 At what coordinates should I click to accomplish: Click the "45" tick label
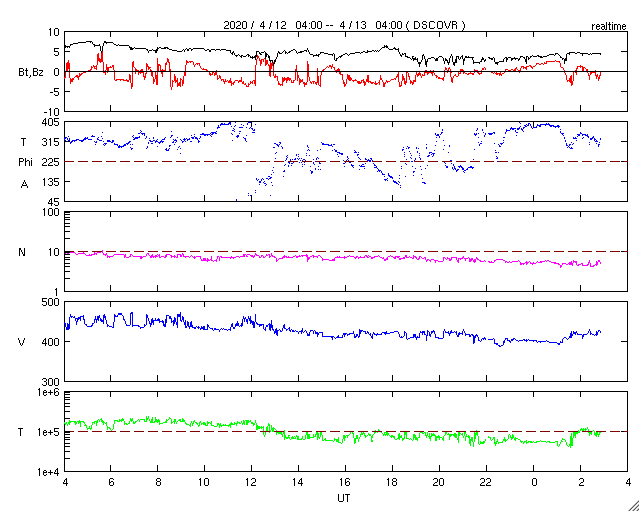54,202
